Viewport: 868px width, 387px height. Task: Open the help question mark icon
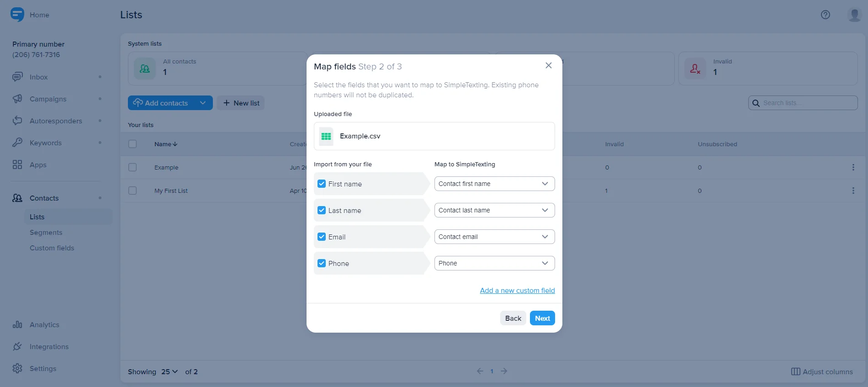pos(825,15)
